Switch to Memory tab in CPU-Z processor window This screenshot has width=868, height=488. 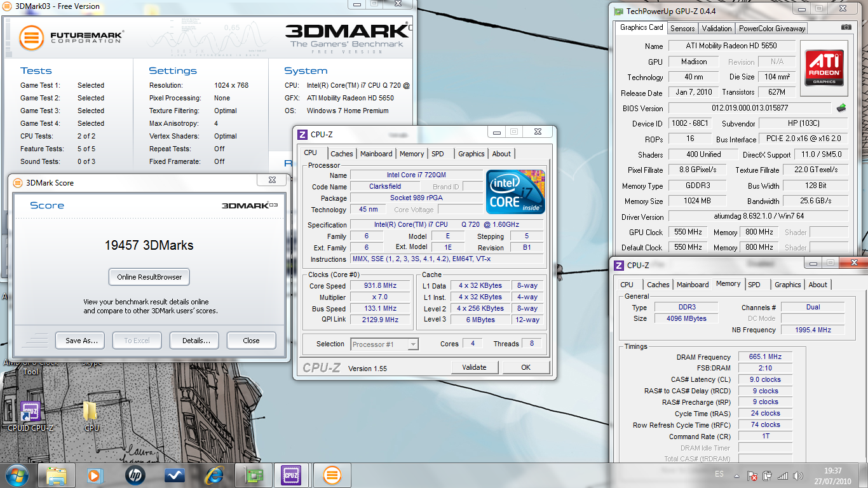[412, 154]
